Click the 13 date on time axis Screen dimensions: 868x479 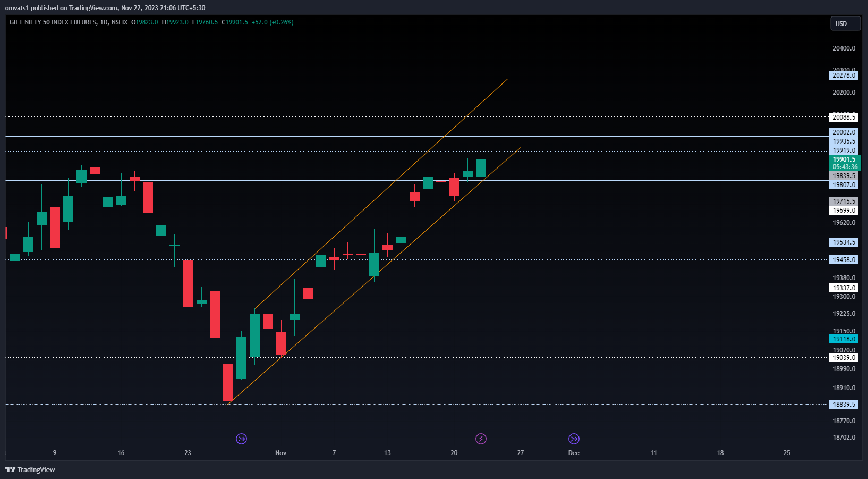[x=387, y=453]
